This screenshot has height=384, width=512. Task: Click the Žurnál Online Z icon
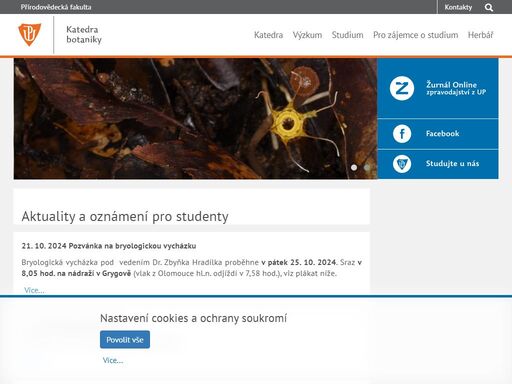tap(402, 88)
